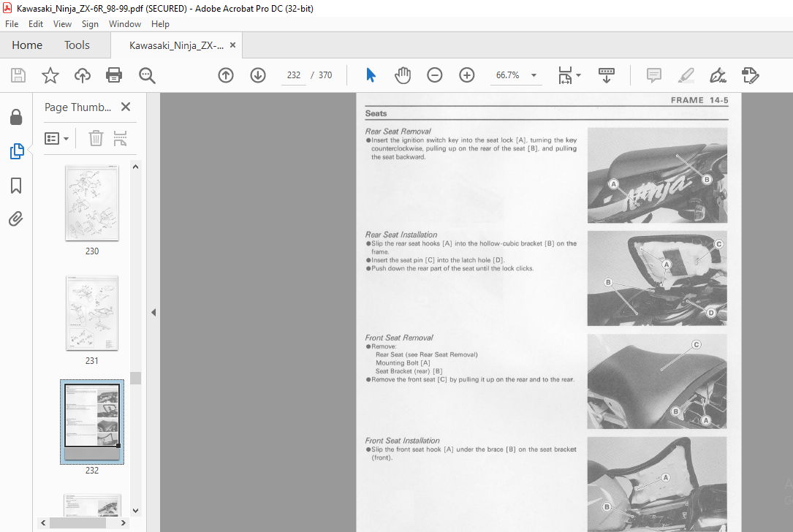Open thumbnail options menu dropdown
Image resolution: width=793 pixels, height=532 pixels.
click(x=57, y=138)
